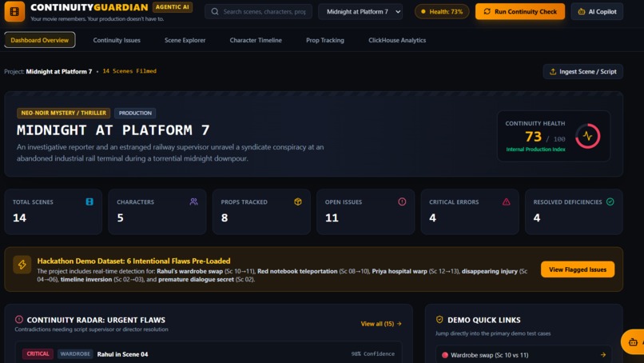644x363 pixels.
Task: Click the Continuity Radar alert icon
Action: click(x=19, y=319)
